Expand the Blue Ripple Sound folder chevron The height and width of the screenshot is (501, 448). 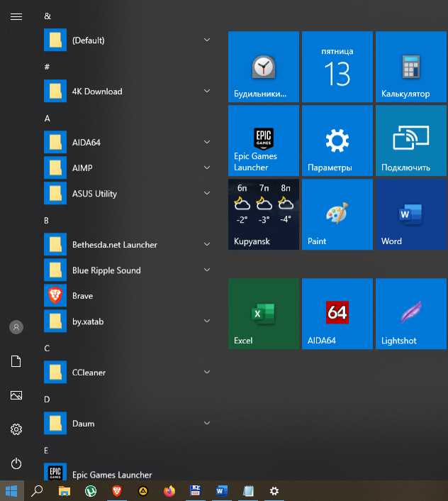pyautogui.click(x=207, y=270)
